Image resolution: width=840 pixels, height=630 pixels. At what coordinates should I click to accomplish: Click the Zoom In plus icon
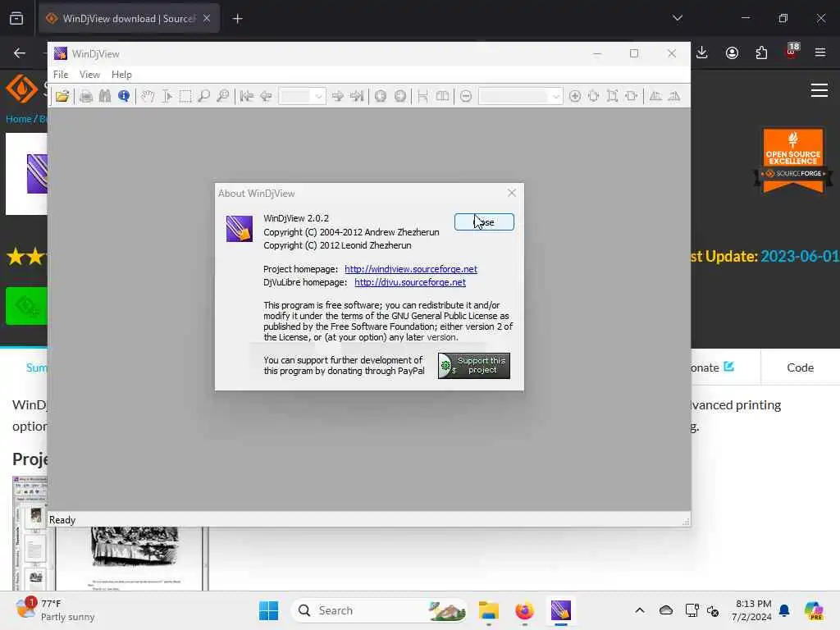pos(575,97)
